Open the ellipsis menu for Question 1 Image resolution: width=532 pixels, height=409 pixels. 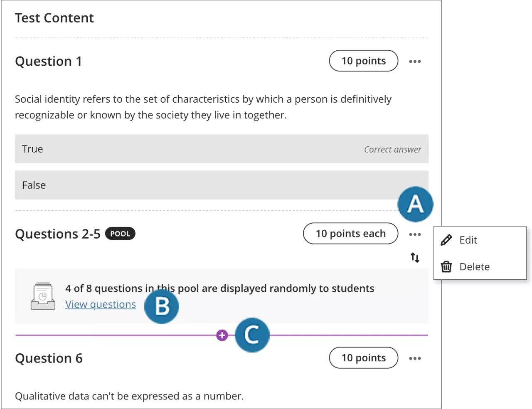pyautogui.click(x=415, y=61)
